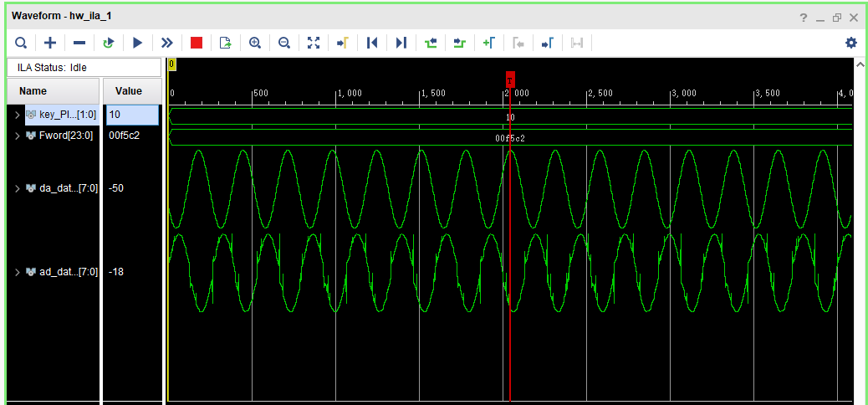This screenshot has height=405, width=868.
Task: Click the 3,000 tick on time ruler
Action: (684, 94)
